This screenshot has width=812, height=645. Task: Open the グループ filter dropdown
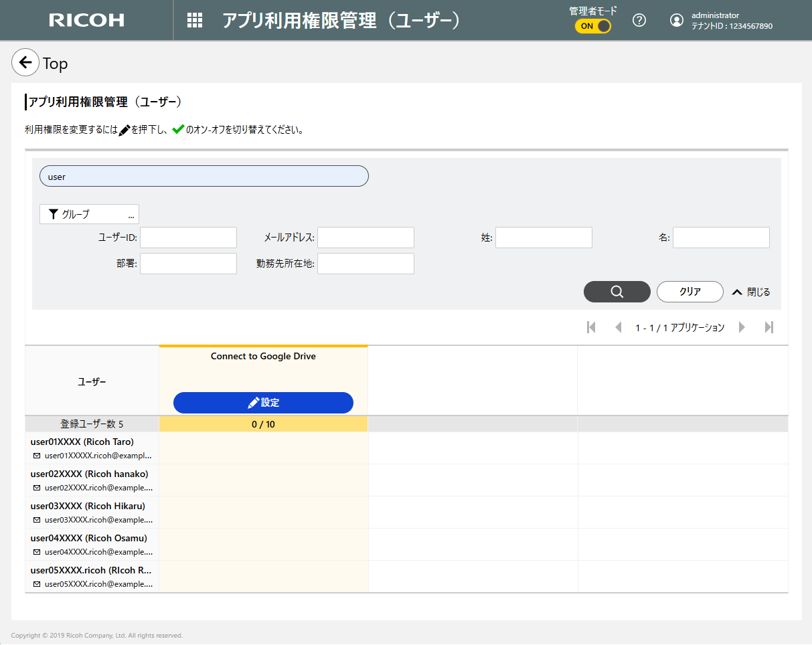[x=89, y=214]
